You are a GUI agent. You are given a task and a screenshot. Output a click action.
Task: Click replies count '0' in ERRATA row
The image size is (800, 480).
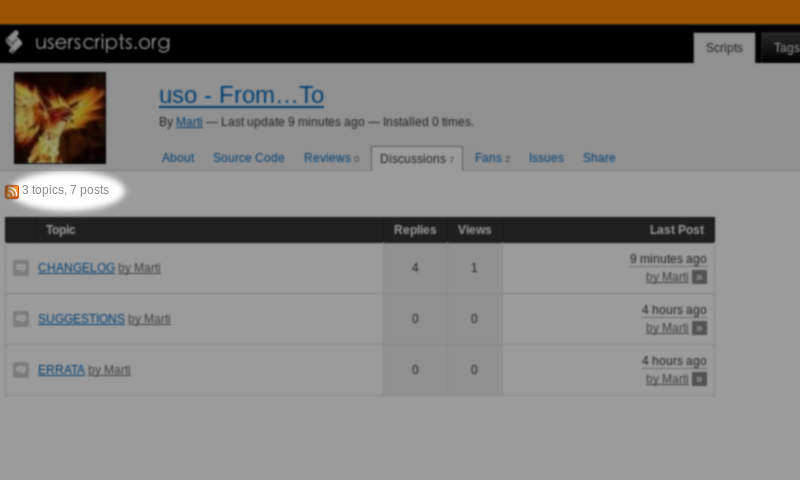coord(415,370)
